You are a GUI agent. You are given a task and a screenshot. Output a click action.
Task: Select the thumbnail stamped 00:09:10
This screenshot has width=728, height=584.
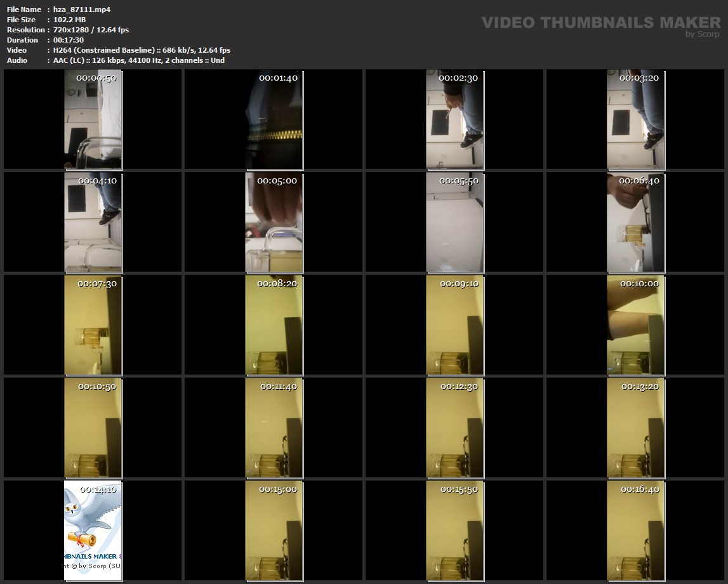tap(455, 325)
